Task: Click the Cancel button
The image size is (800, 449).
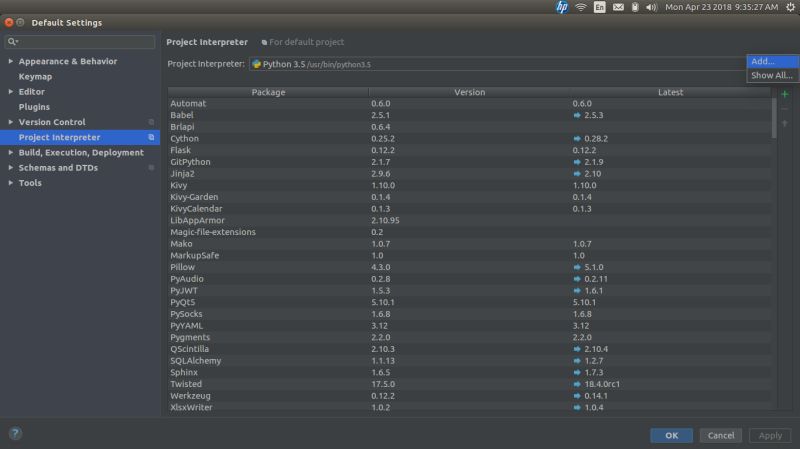Action: coord(721,435)
